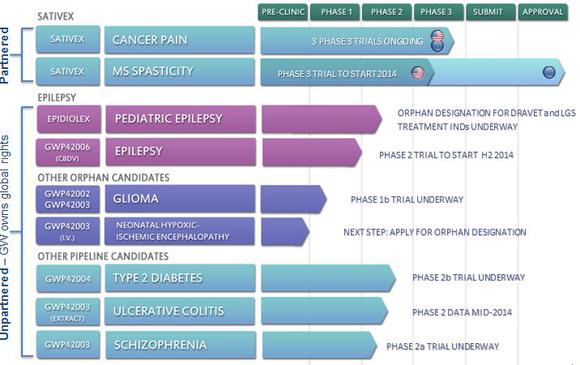Click the GWP42006 (CBDV) product box
Viewport: 580px width, 365px height.
coord(68,152)
